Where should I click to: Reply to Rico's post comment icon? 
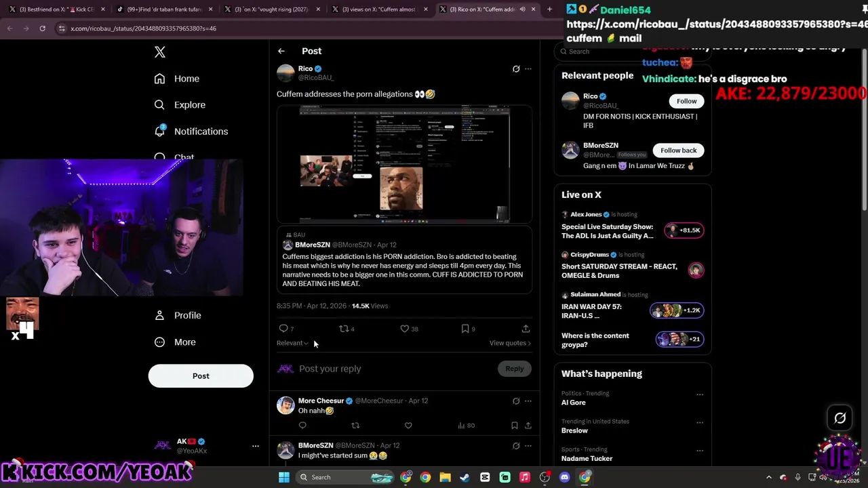[283, 329]
